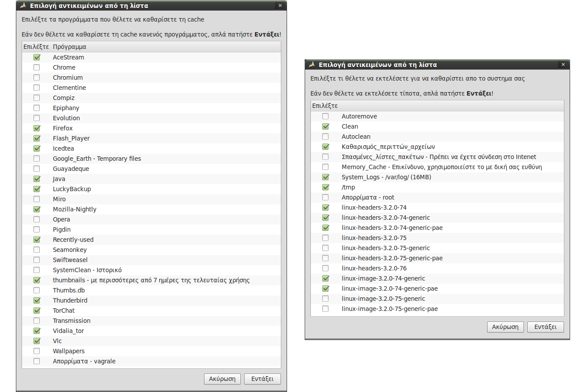Enable the Autoclean checkbox
This screenshot has height=392, width=582.
pyautogui.click(x=325, y=137)
